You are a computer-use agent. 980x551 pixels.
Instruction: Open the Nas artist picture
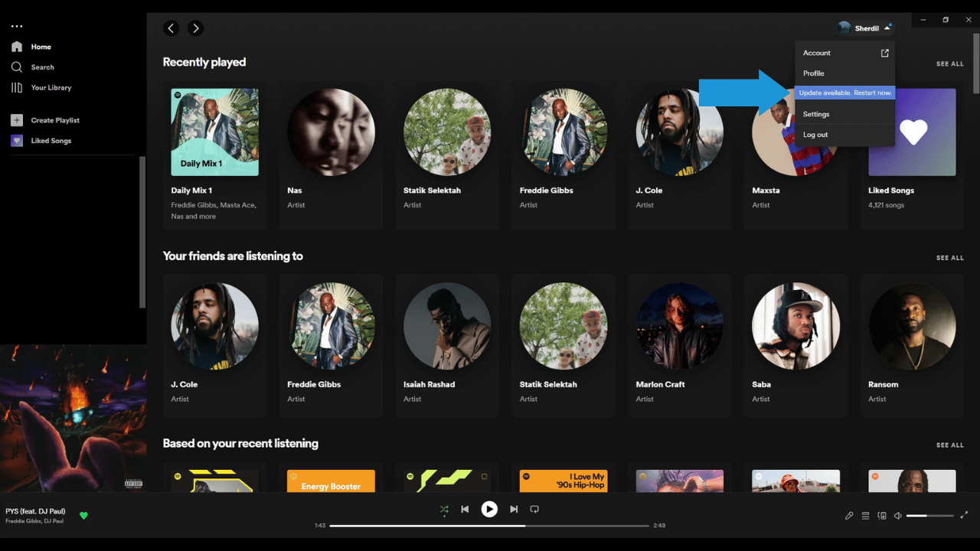(331, 132)
